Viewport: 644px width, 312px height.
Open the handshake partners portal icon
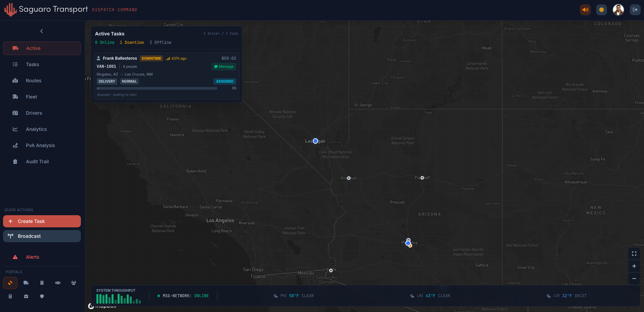point(58,283)
